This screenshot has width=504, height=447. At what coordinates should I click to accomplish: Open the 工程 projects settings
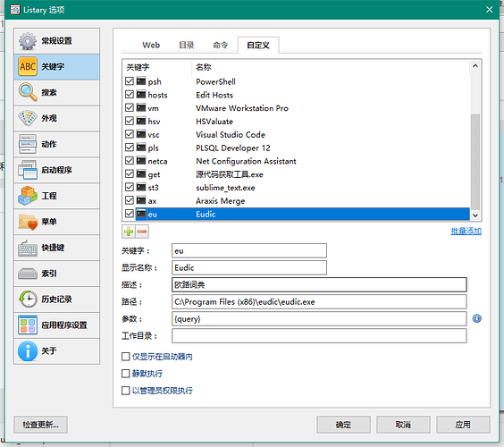[56, 196]
